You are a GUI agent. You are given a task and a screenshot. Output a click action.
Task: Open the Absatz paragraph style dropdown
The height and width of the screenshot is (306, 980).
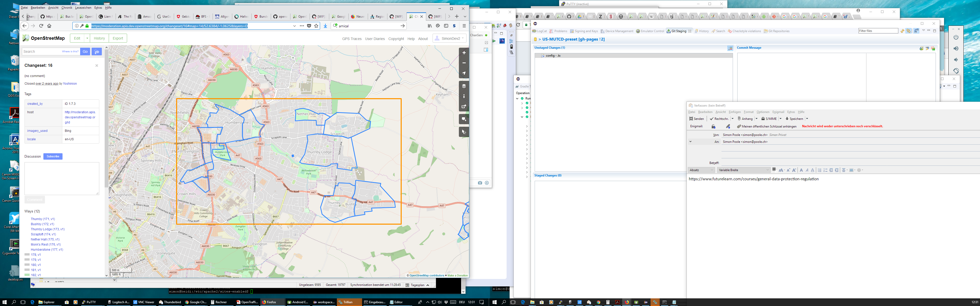[701, 170]
